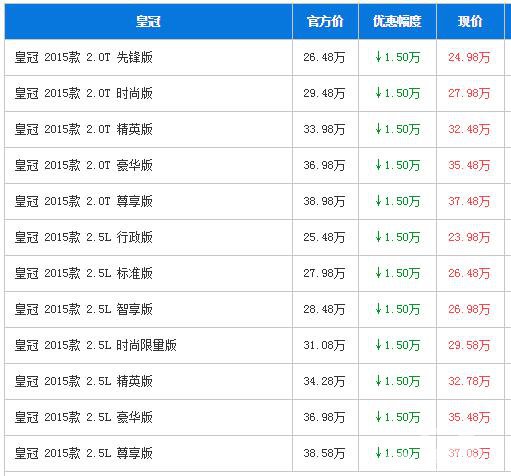Open 皇冠 2015款 2.0T 精英版

[83, 129]
